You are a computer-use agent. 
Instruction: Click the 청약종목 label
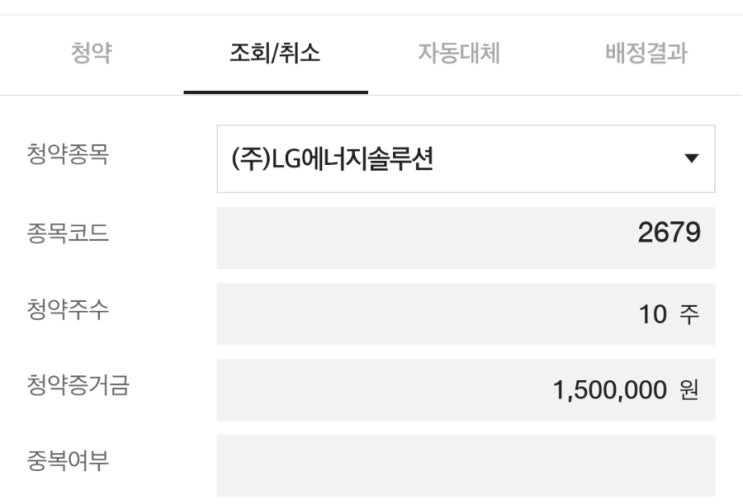pos(69,157)
